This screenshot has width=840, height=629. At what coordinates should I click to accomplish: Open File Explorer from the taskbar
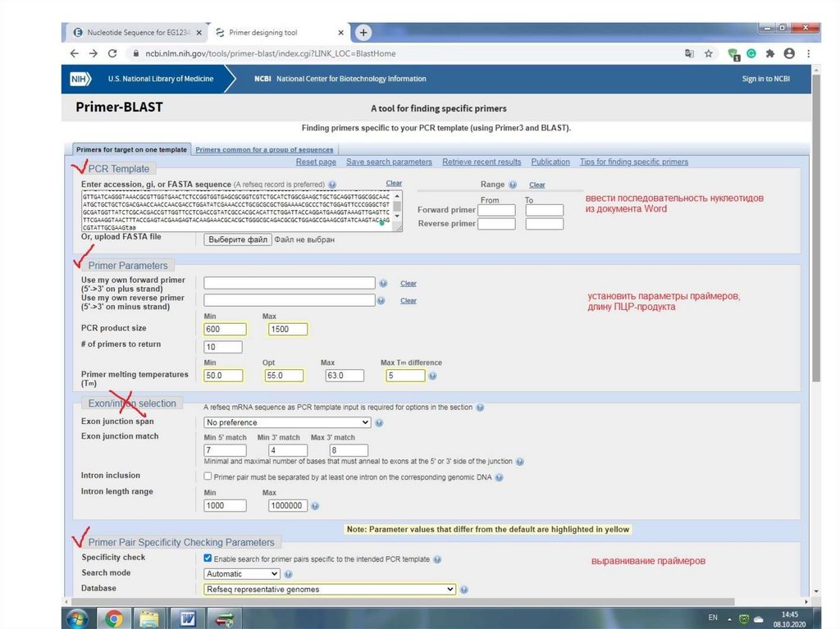tap(149, 619)
